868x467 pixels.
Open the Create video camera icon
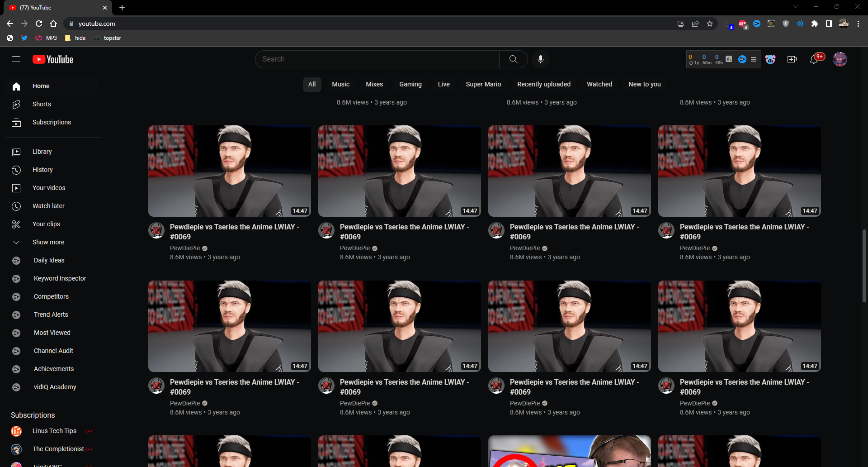tap(792, 59)
